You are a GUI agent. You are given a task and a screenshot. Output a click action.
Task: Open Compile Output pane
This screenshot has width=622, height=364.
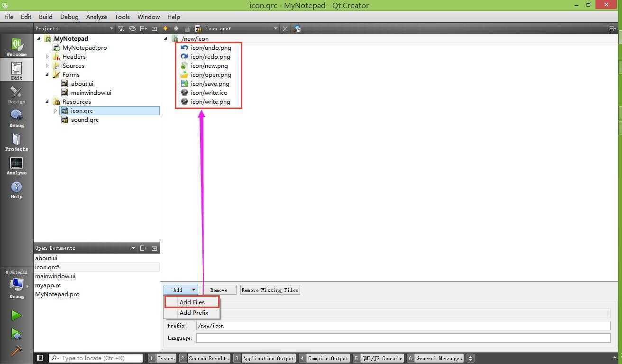(x=324, y=358)
